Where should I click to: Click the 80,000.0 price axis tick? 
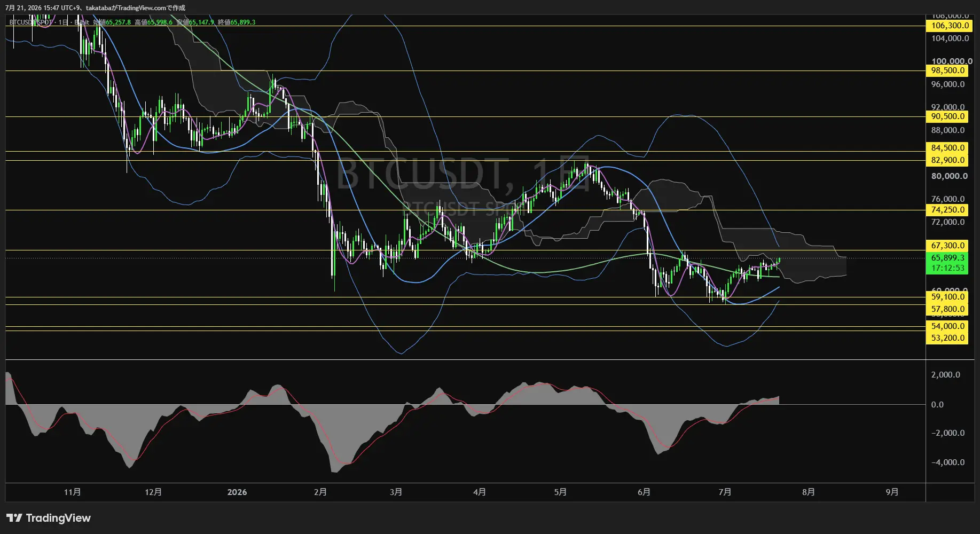tap(950, 176)
